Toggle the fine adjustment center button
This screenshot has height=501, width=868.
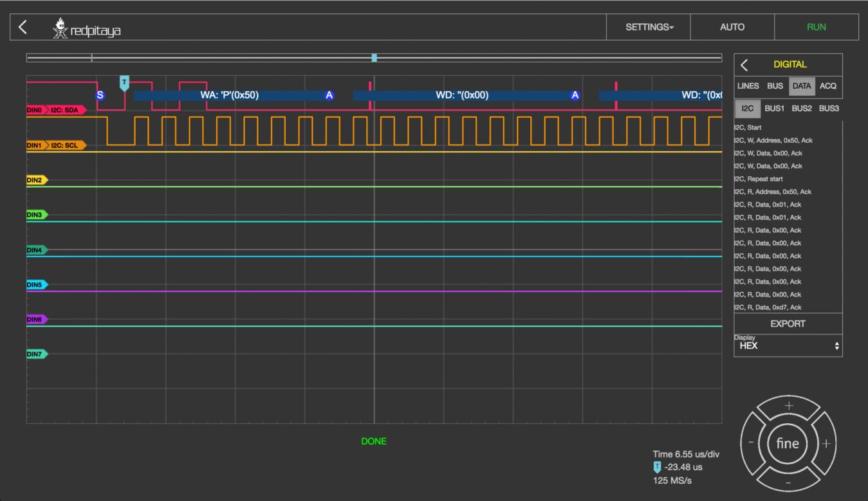788,443
